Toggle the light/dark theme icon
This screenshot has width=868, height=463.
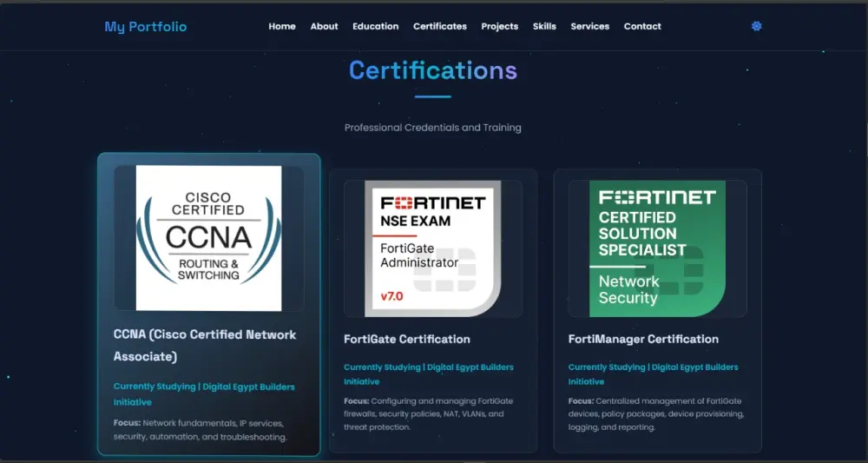[x=756, y=26]
